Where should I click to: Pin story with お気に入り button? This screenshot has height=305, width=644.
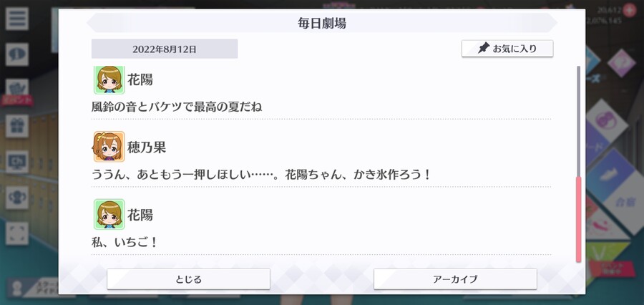click(x=507, y=49)
